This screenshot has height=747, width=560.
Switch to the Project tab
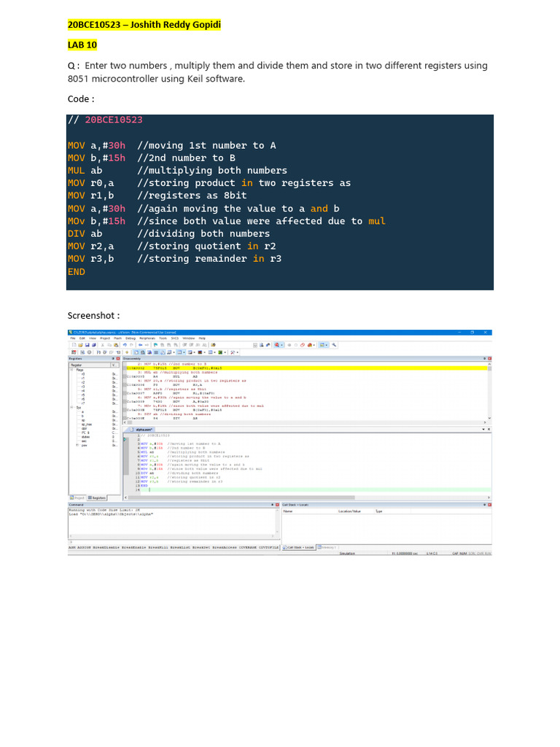click(77, 498)
